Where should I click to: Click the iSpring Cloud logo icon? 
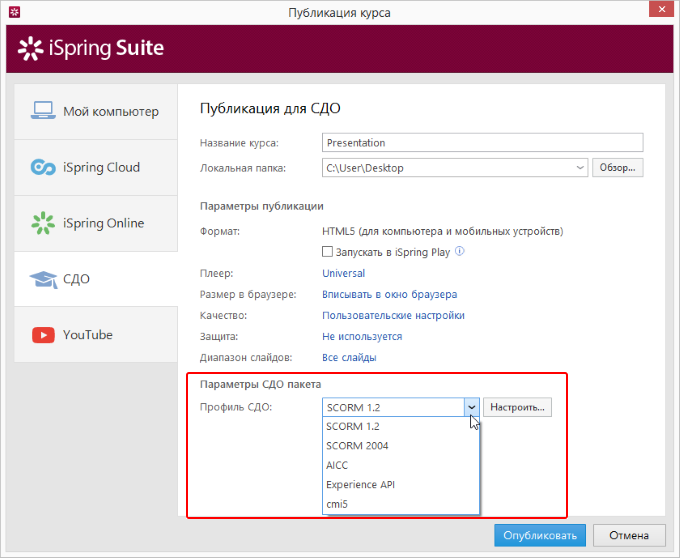click(43, 167)
